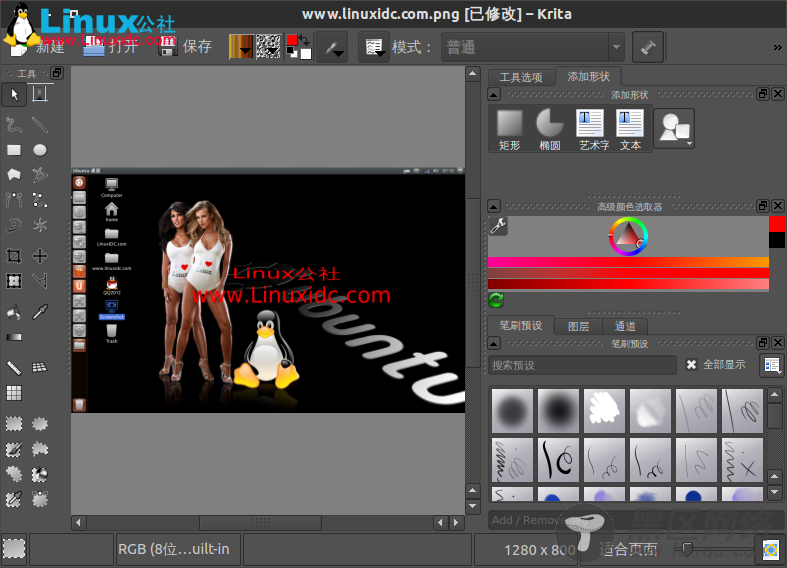The image size is (787, 568).
Task: Select the rectangular selection tool
Action: tap(14, 424)
